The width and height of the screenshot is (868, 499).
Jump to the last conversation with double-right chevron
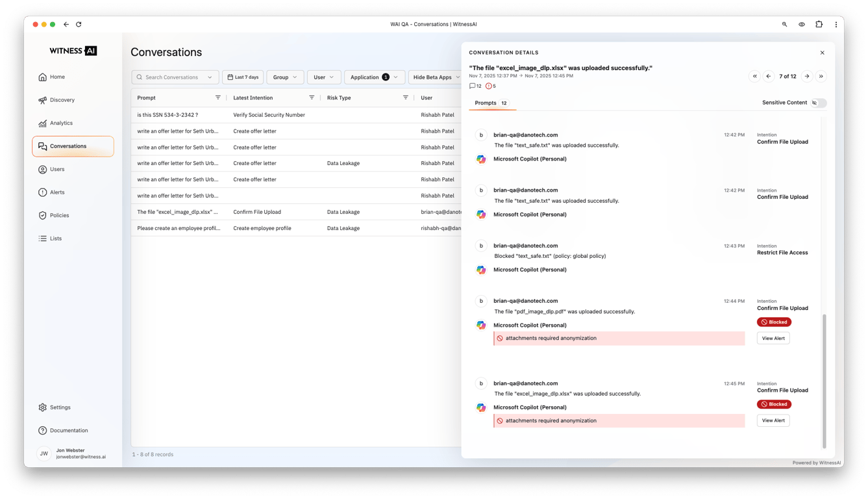(821, 77)
